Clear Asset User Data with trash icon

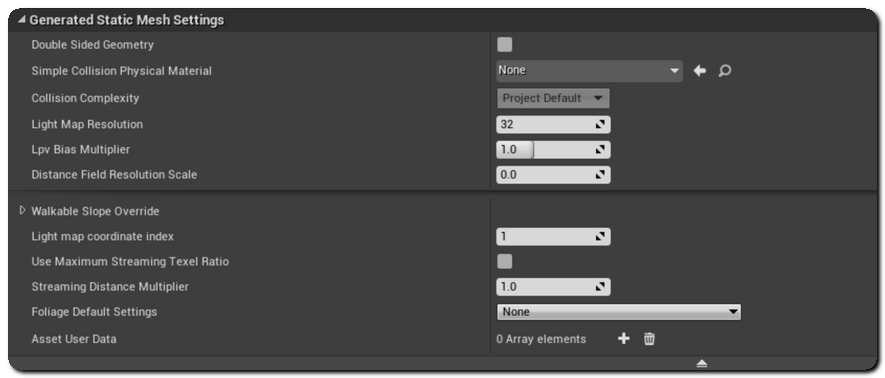coord(649,339)
